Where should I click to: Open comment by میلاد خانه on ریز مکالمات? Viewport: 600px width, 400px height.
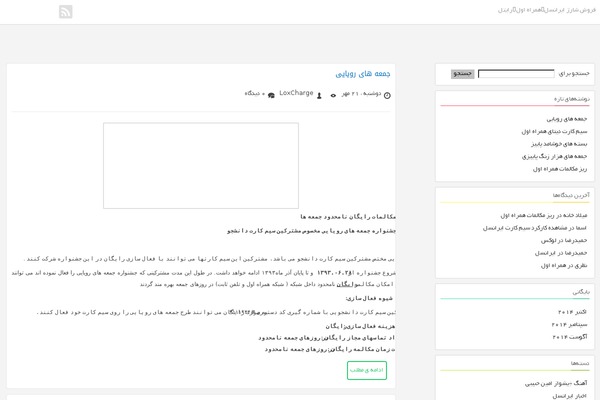tap(544, 216)
